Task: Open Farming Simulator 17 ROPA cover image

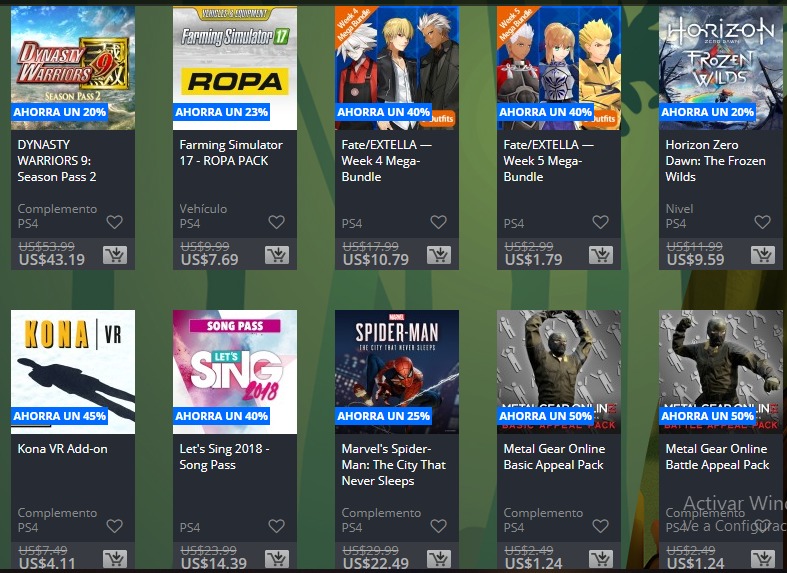Action: click(x=235, y=68)
